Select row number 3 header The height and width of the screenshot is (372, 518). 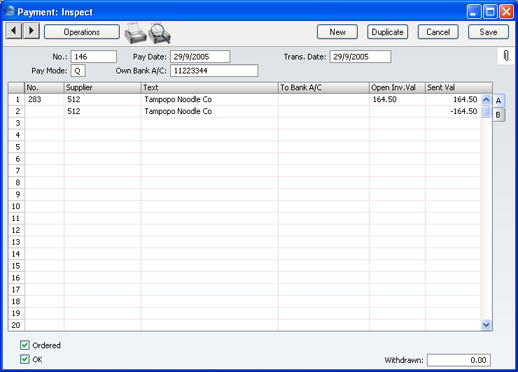(x=16, y=123)
